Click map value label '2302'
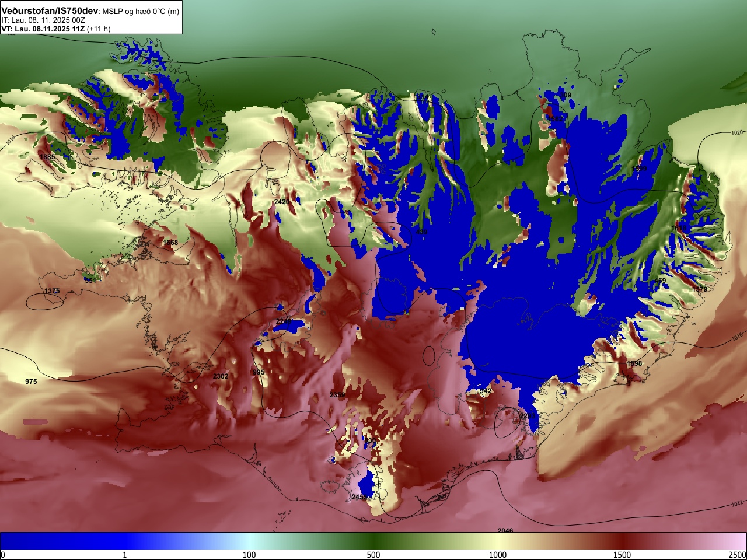747x560 pixels. [x=221, y=376]
